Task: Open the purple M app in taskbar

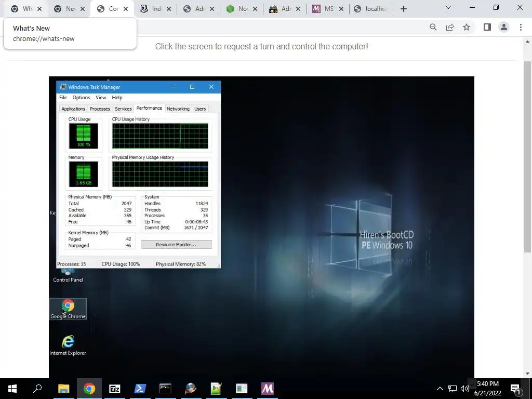Action: (268, 389)
